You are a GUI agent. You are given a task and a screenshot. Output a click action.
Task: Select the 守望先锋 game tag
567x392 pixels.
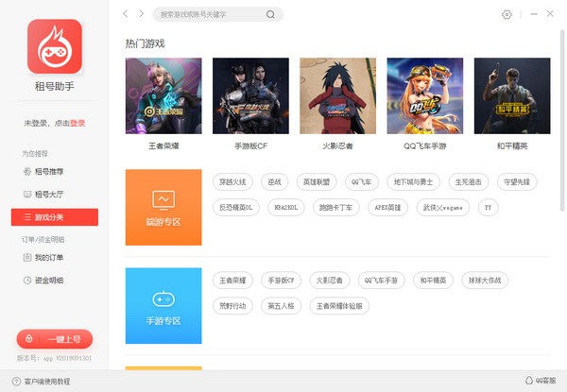click(x=517, y=181)
